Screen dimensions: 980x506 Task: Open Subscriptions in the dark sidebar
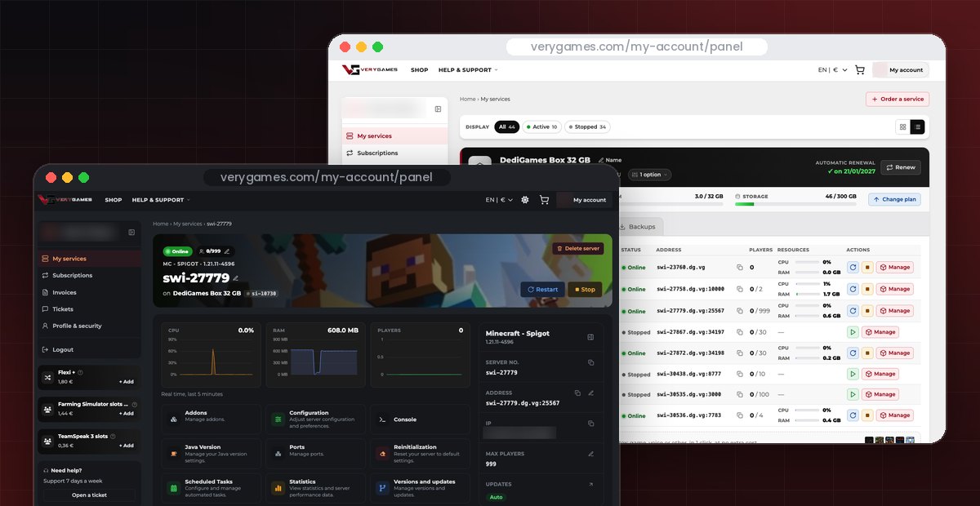[x=89, y=275]
